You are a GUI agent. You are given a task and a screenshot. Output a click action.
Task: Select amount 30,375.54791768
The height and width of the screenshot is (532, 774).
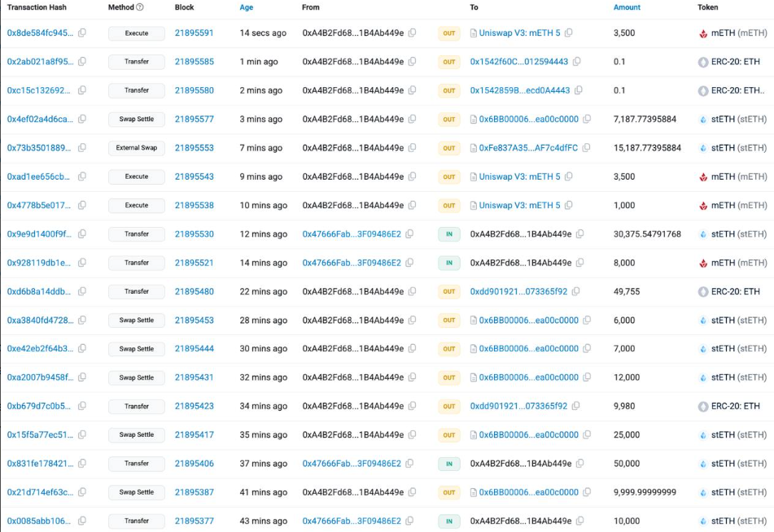point(647,233)
